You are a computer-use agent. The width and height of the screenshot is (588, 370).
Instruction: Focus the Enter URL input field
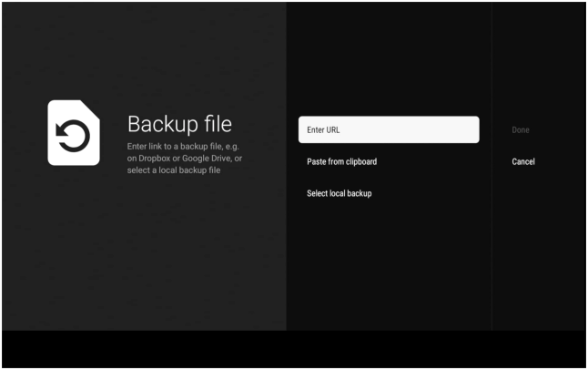point(388,129)
